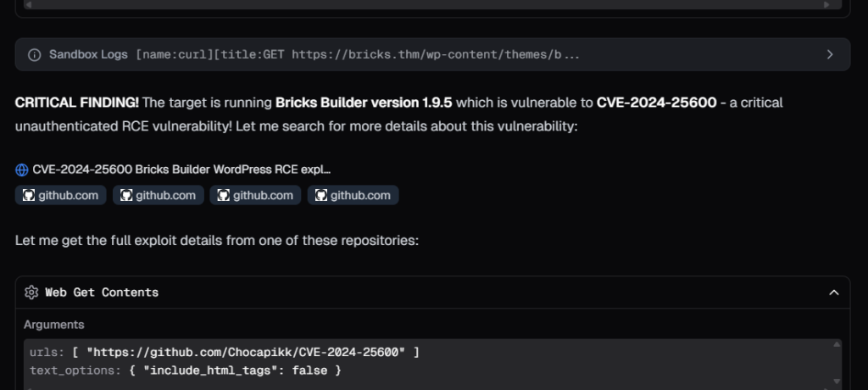Expand the Sandbox Logs row chevron
Viewport: 868px width, 390px height.
[831, 54]
